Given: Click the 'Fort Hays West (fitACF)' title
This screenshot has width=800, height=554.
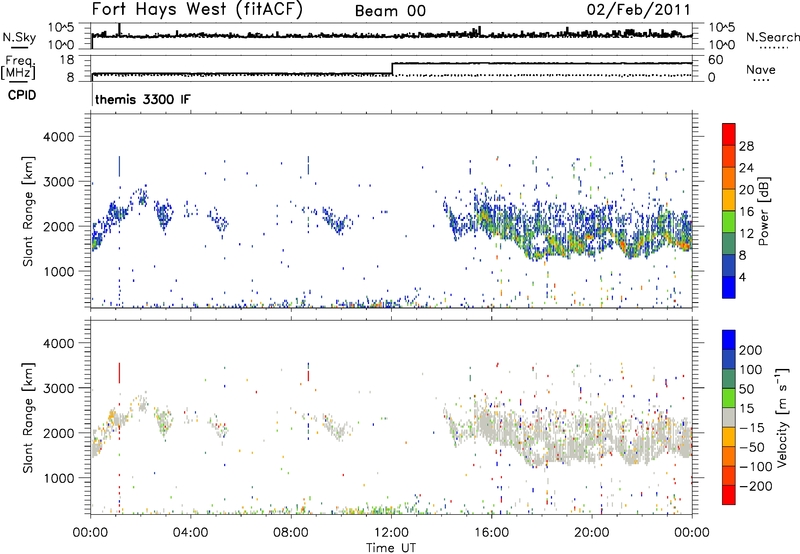Looking at the screenshot, I should pyautogui.click(x=197, y=10).
